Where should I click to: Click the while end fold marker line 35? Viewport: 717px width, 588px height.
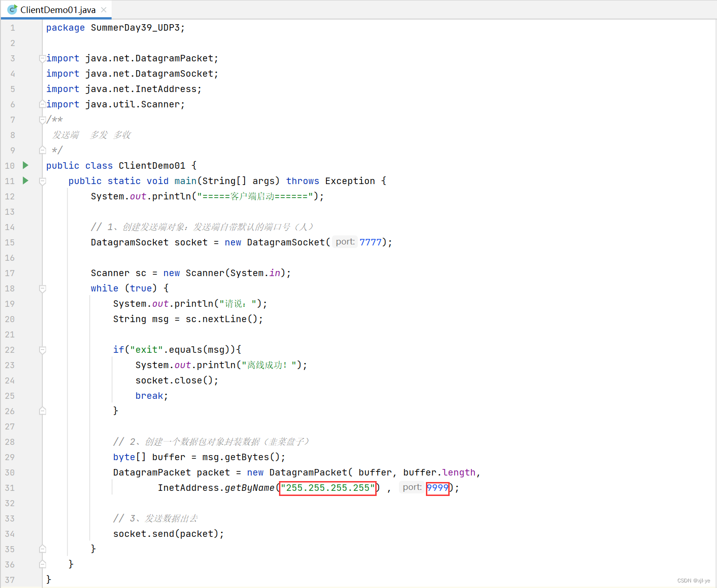(42, 549)
